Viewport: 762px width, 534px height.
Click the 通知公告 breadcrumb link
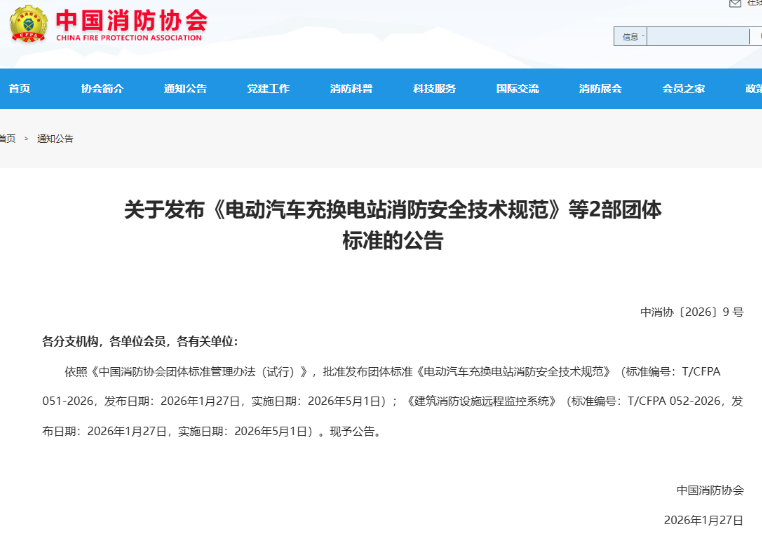55,139
